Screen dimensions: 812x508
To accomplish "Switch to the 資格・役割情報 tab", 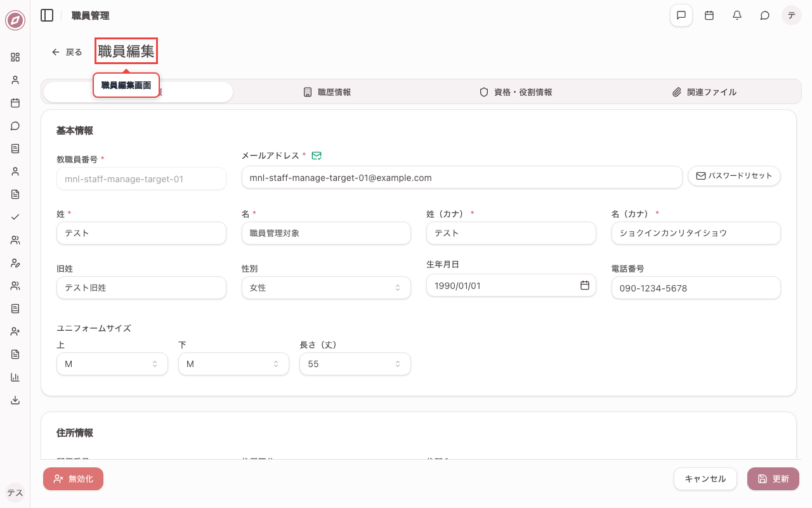I will 516,92.
